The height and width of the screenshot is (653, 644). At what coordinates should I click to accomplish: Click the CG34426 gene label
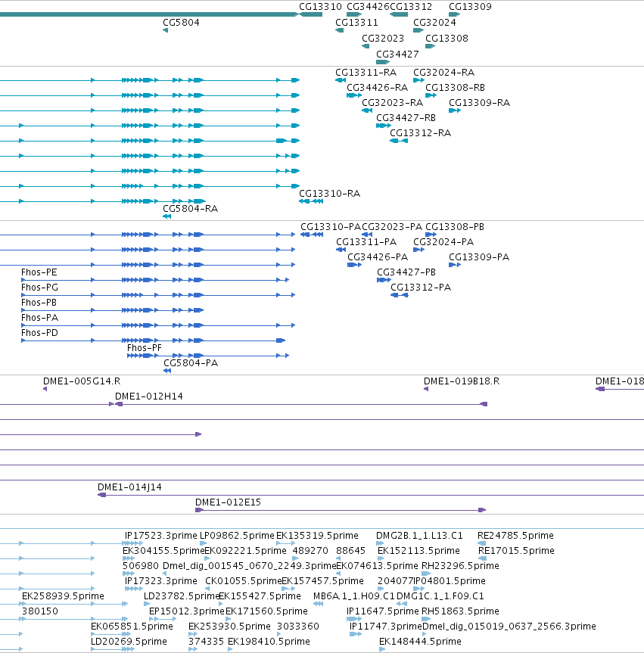368,7
